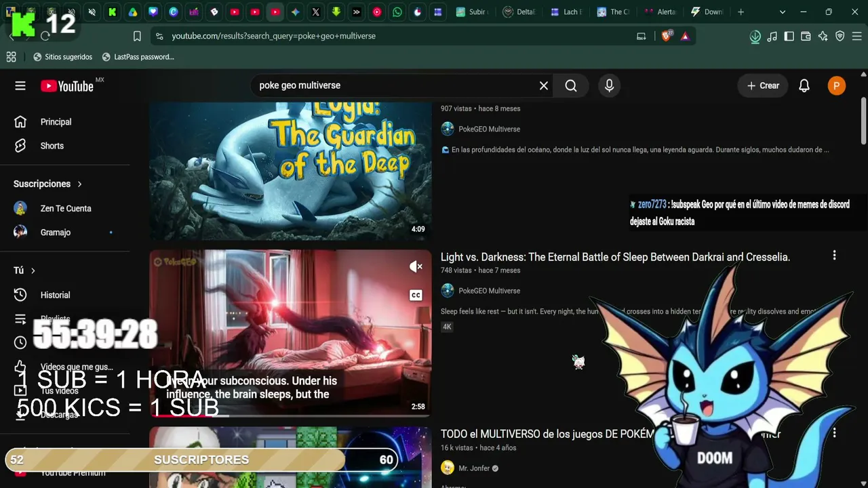Expand the Tú section

coord(24,270)
